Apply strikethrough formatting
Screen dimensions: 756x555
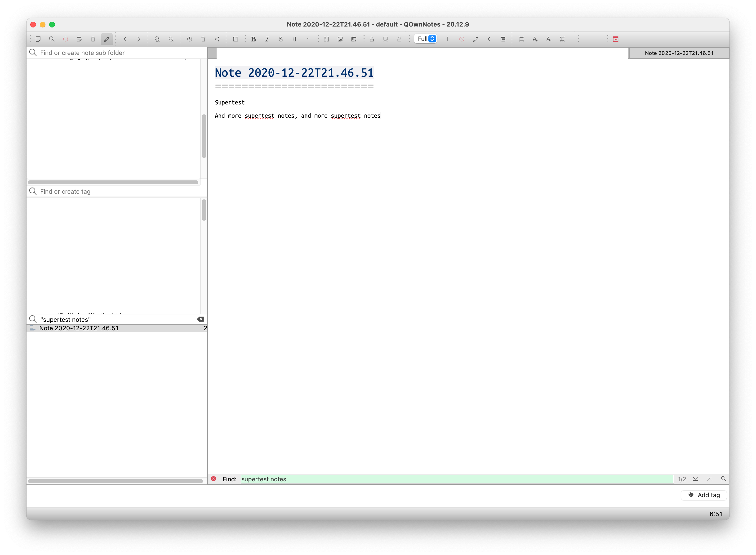tap(281, 39)
